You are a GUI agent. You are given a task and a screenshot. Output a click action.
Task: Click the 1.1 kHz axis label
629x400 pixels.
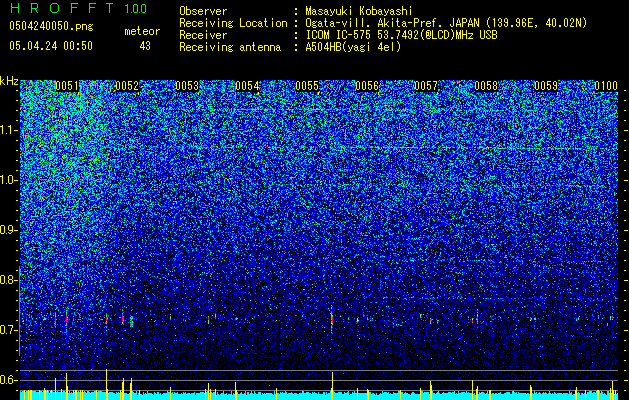9,130
